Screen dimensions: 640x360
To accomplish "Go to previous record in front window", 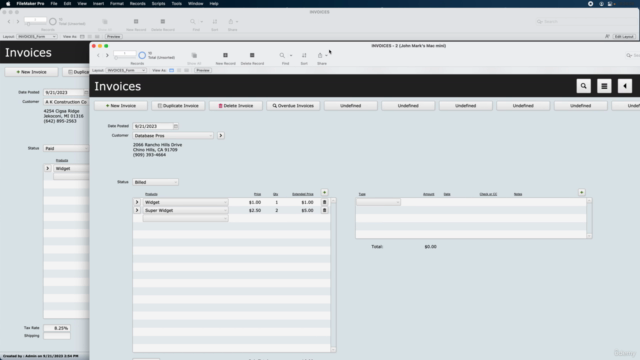I will coord(98,55).
